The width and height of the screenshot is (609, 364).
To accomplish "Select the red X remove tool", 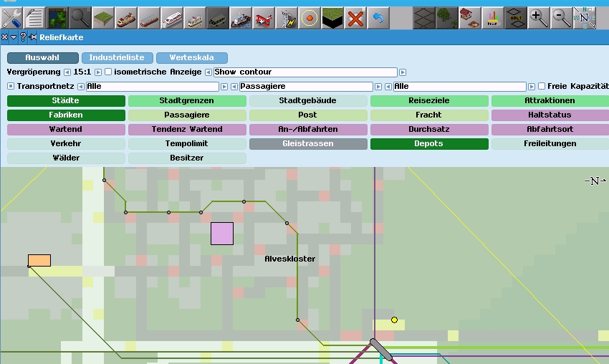I will tap(355, 18).
